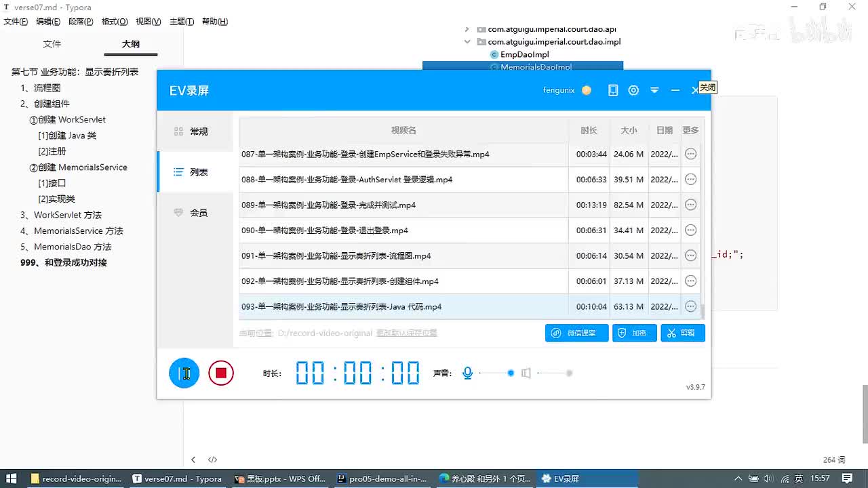The width and height of the screenshot is (868, 488).
Task: Go to outline item 1、流程图
Action: point(41,88)
